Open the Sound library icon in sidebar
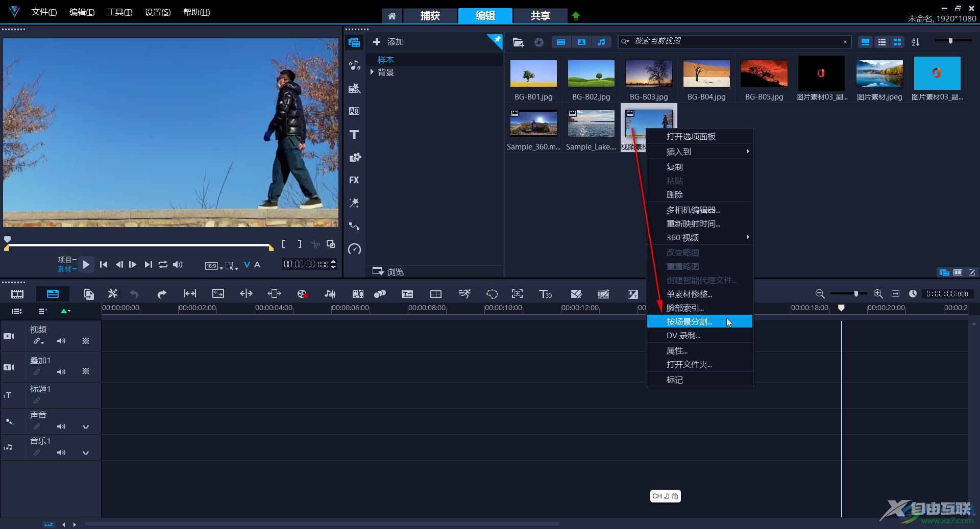The image size is (980, 529). 354,65
